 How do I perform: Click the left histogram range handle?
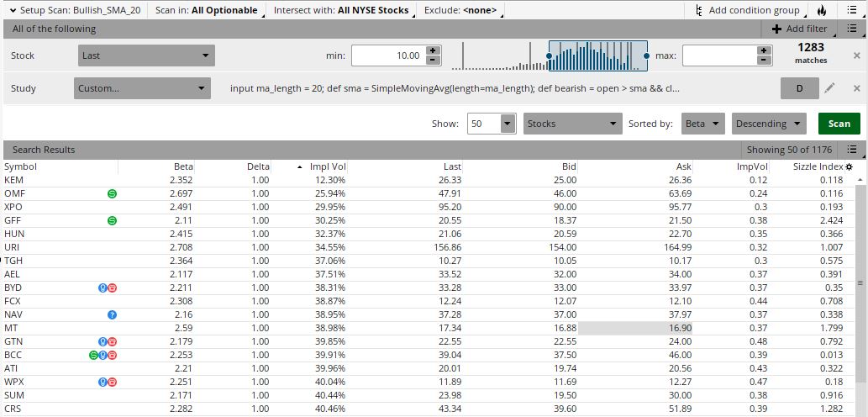click(x=549, y=56)
